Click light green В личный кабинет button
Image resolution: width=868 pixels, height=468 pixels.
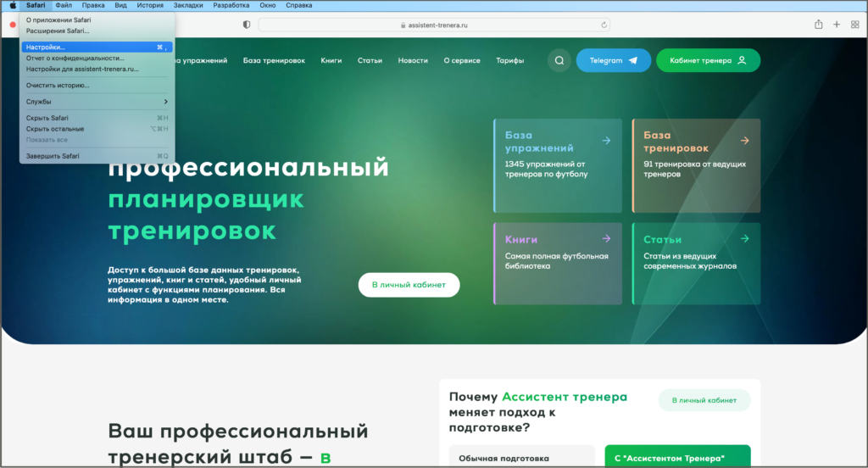coord(704,400)
